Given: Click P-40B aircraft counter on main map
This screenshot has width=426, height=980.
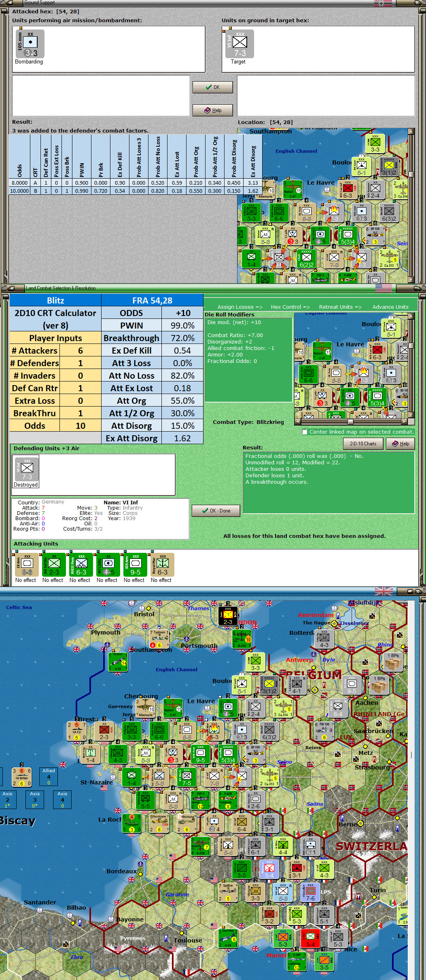Looking at the screenshot, I should point(228,801).
